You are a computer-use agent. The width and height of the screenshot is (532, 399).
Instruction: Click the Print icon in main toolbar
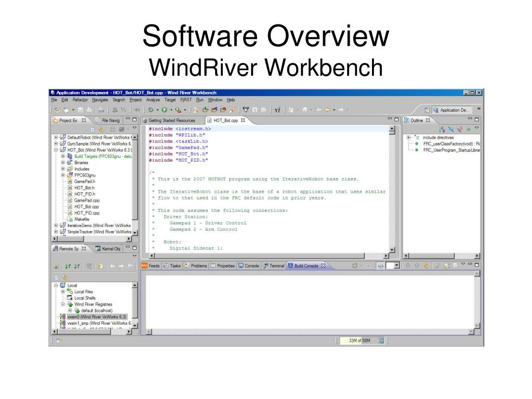[89, 110]
